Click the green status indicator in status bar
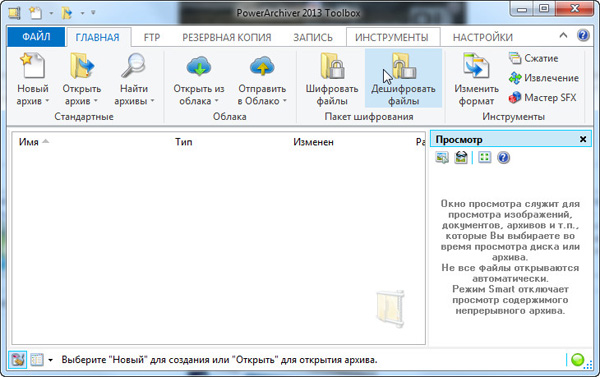 pyautogui.click(x=577, y=360)
